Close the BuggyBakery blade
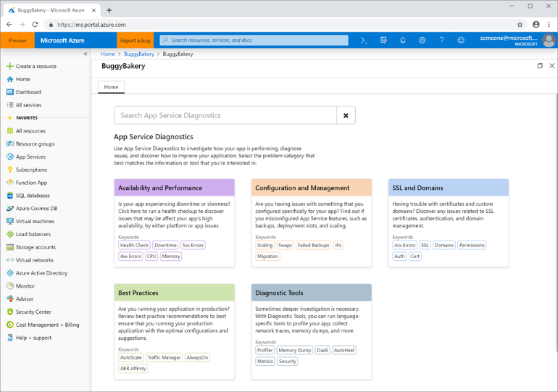The width and height of the screenshot is (558, 392). [552, 66]
